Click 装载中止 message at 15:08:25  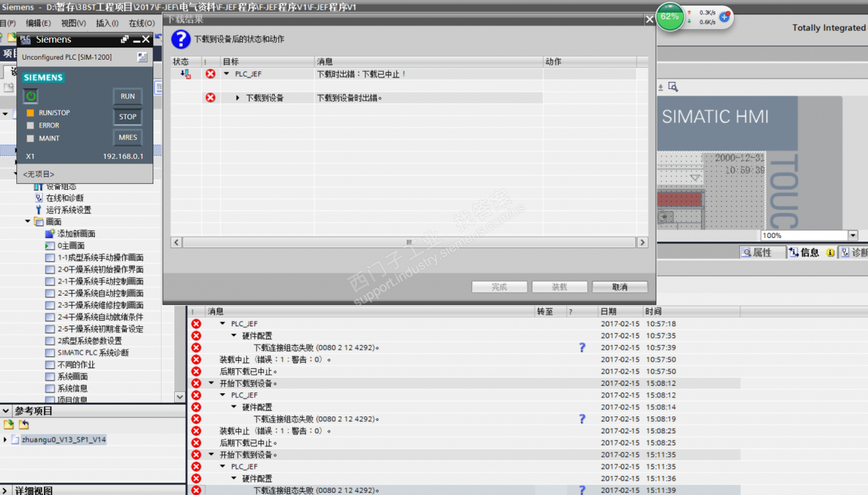point(275,431)
